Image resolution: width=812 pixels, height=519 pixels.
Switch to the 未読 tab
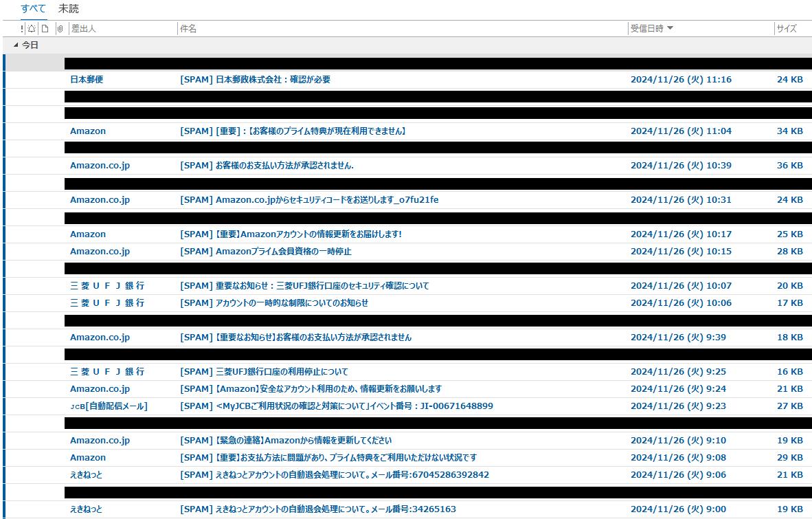(69, 9)
